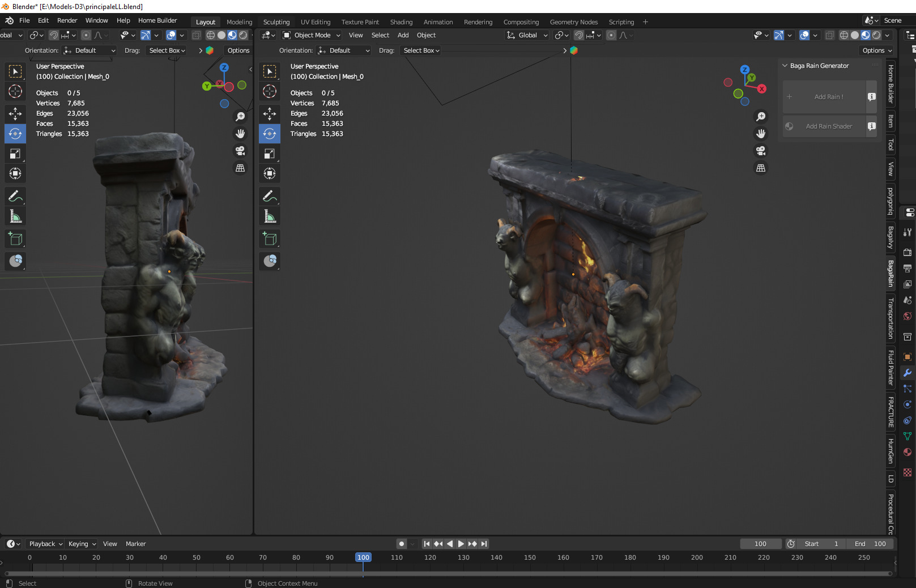Open Render properties tab icon
This screenshot has height=588, width=916.
point(908,252)
